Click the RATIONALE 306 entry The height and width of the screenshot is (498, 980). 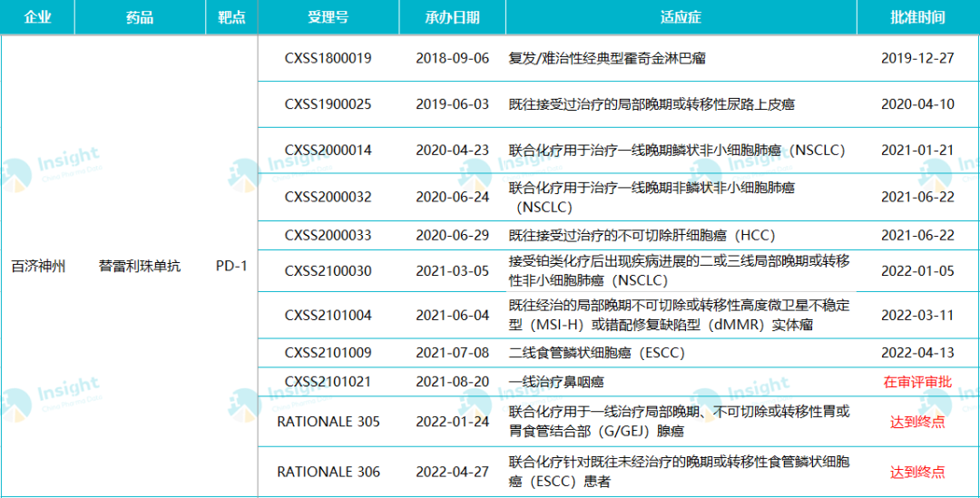pyautogui.click(x=328, y=472)
